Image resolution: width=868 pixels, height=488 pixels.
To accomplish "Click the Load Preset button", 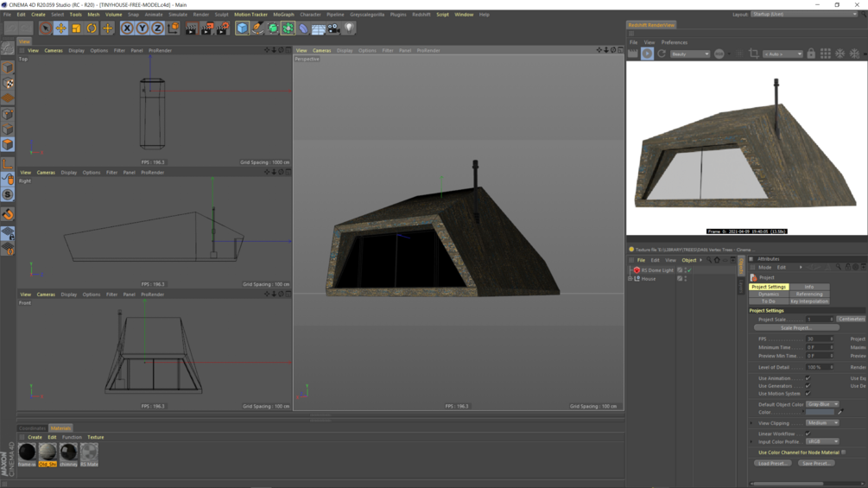I will pyautogui.click(x=773, y=464).
